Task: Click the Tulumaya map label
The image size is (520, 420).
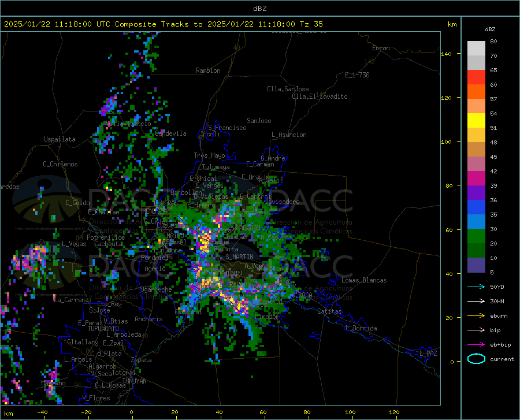Action: [x=216, y=167]
